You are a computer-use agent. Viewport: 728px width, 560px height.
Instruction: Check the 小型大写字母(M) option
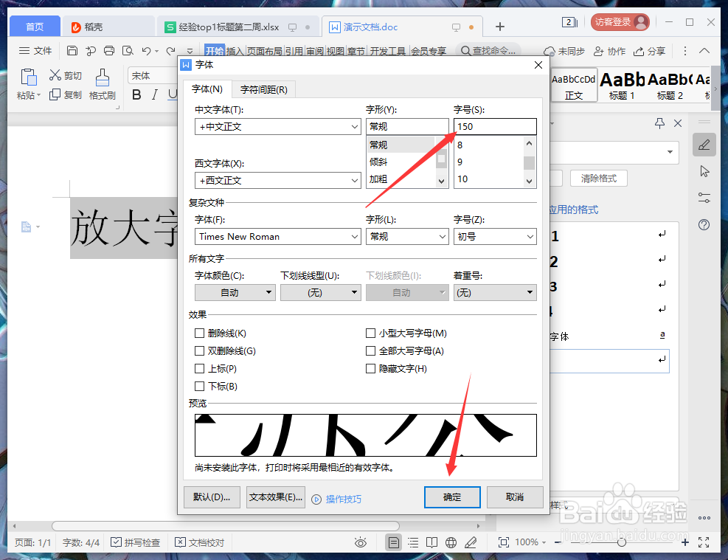[x=370, y=333]
